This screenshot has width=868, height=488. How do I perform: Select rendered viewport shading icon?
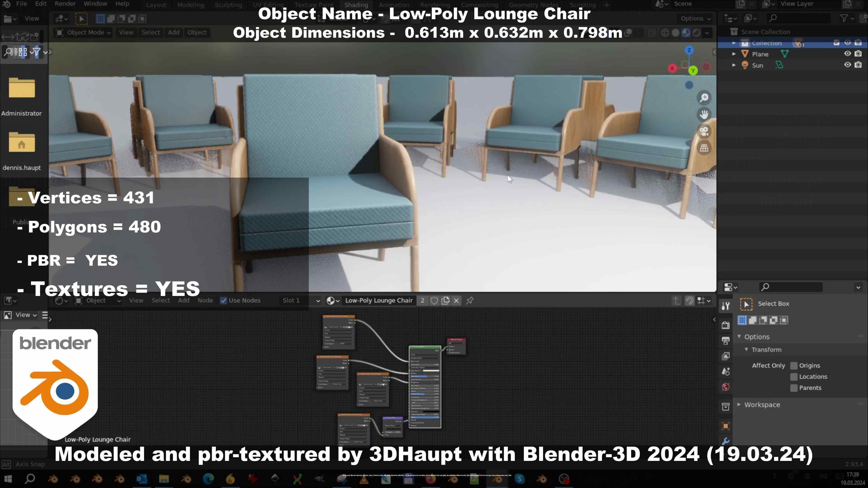point(696,33)
